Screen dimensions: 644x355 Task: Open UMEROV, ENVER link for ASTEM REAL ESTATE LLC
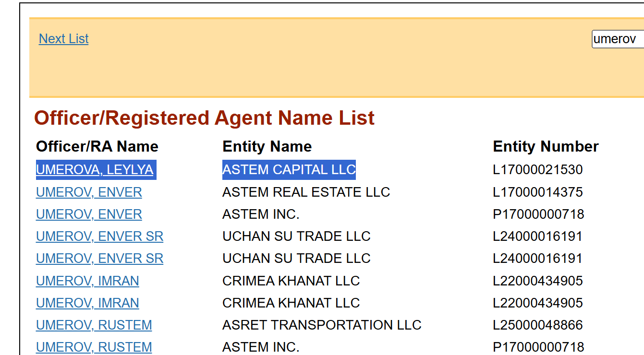pyautogui.click(x=89, y=192)
